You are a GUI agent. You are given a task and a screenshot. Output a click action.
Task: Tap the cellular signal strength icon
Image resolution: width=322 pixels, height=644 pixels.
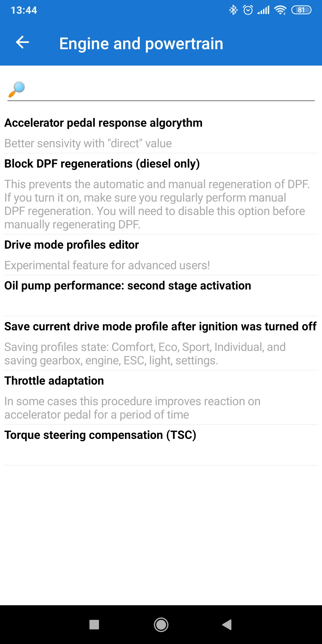point(264,10)
